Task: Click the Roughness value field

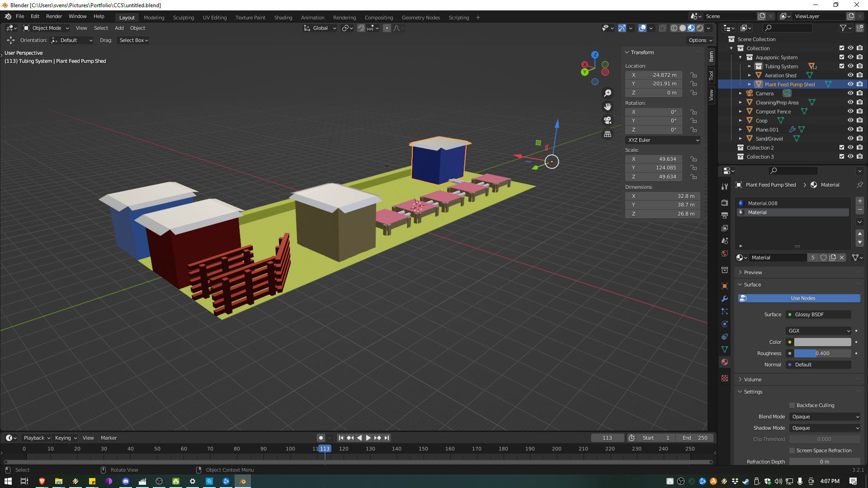Action: [x=822, y=353]
